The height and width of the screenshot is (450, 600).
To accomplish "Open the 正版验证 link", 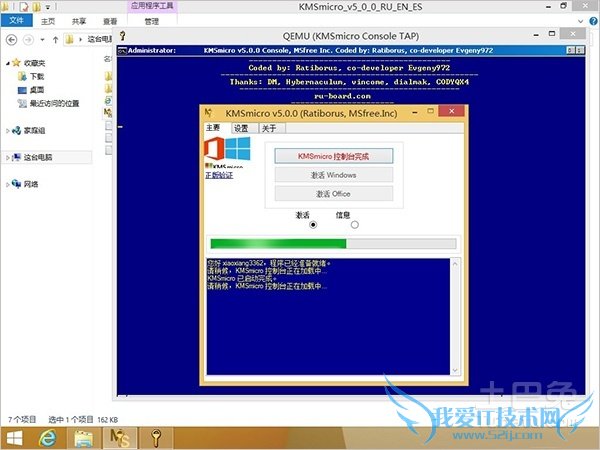I will (219, 175).
